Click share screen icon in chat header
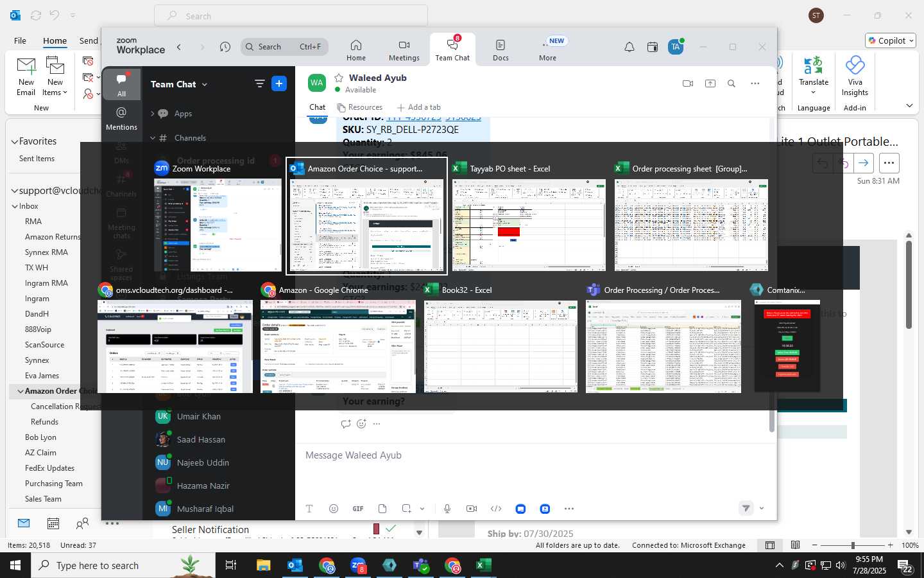 710,83
